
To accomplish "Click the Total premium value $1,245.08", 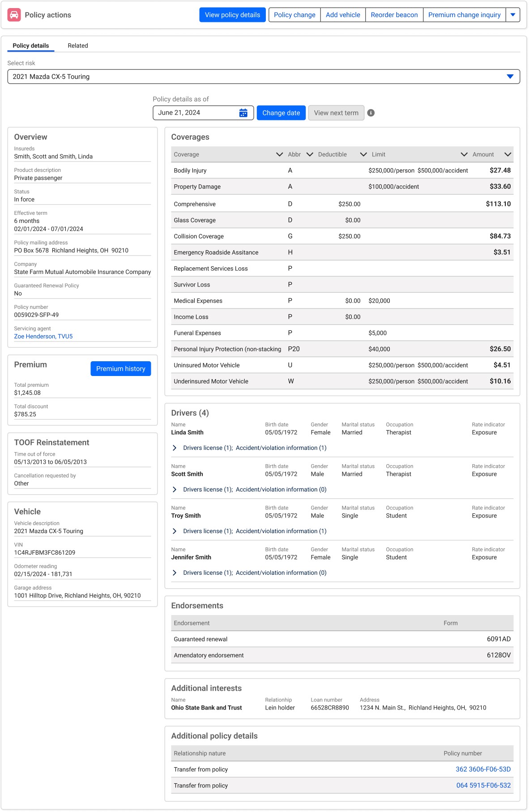I will click(27, 393).
